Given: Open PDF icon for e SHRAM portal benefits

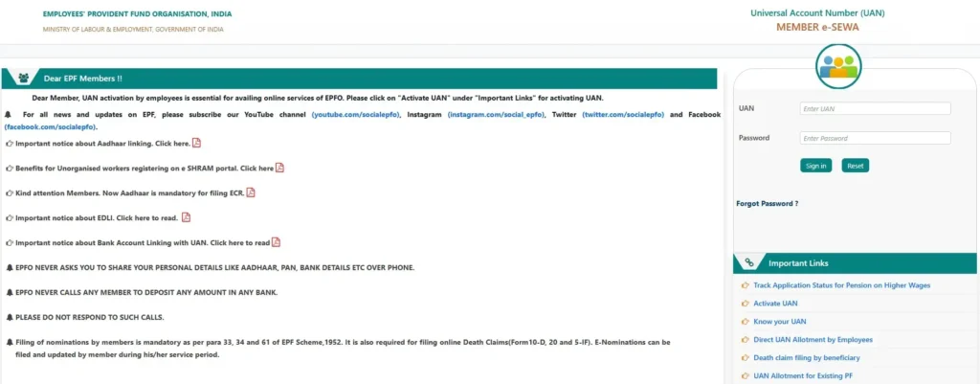Looking at the screenshot, I should click(279, 168).
